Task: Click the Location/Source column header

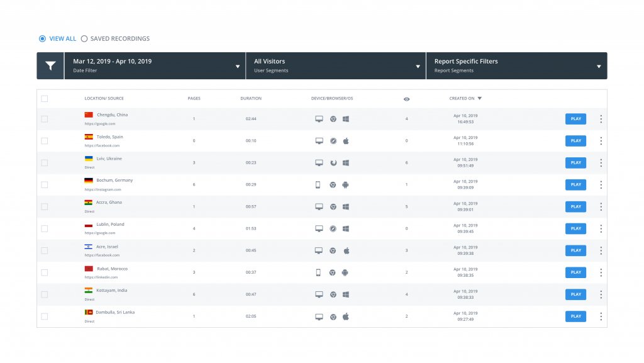Action: click(x=104, y=99)
